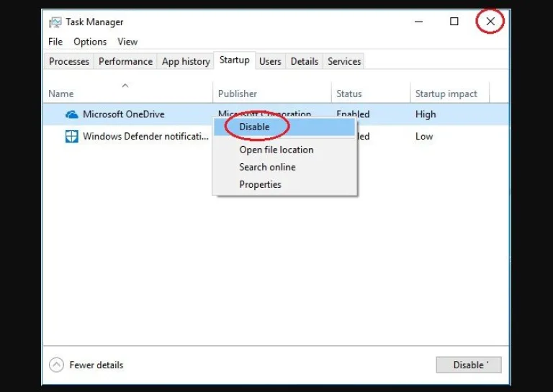Collapse view with Fewer details arrow icon

click(56, 365)
